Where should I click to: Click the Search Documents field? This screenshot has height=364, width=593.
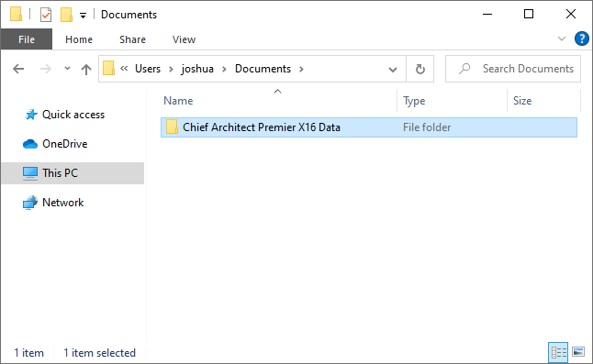click(x=513, y=69)
